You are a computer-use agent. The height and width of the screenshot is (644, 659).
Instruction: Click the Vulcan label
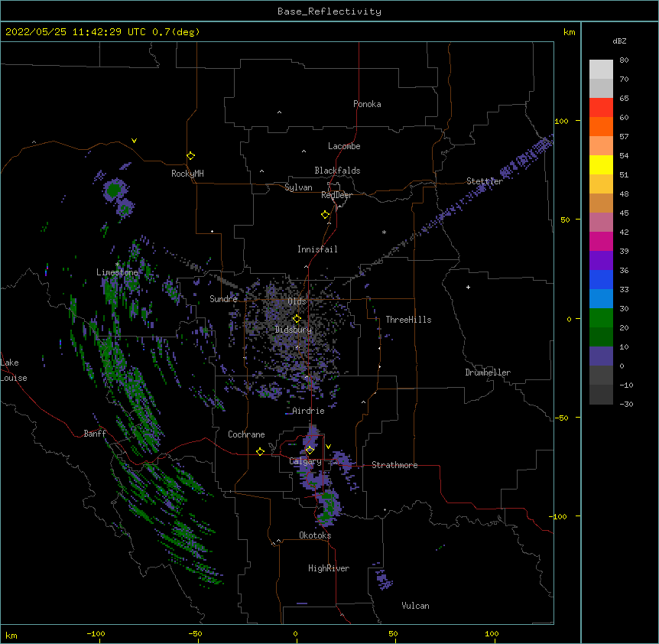[x=415, y=606]
